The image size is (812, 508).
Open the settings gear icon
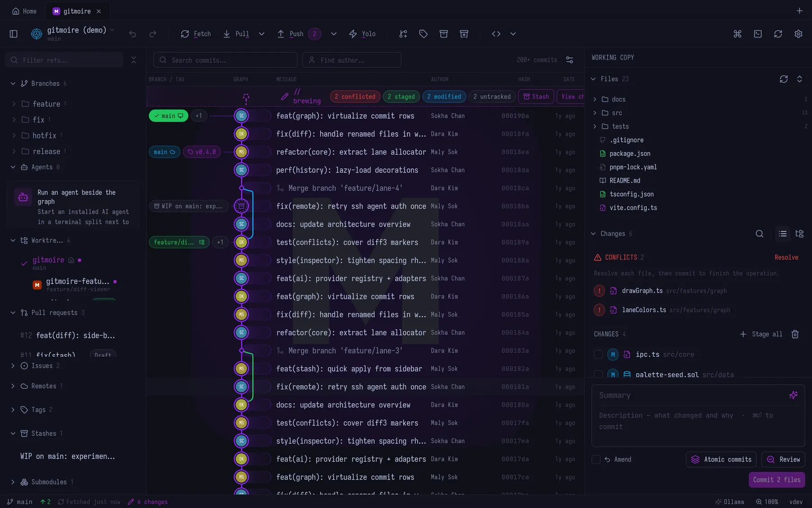point(798,34)
